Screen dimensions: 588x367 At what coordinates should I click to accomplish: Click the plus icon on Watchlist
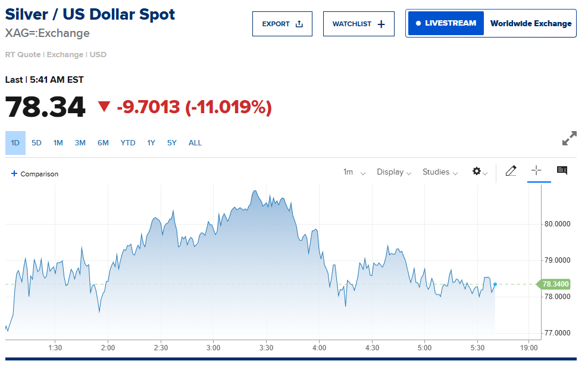381,24
